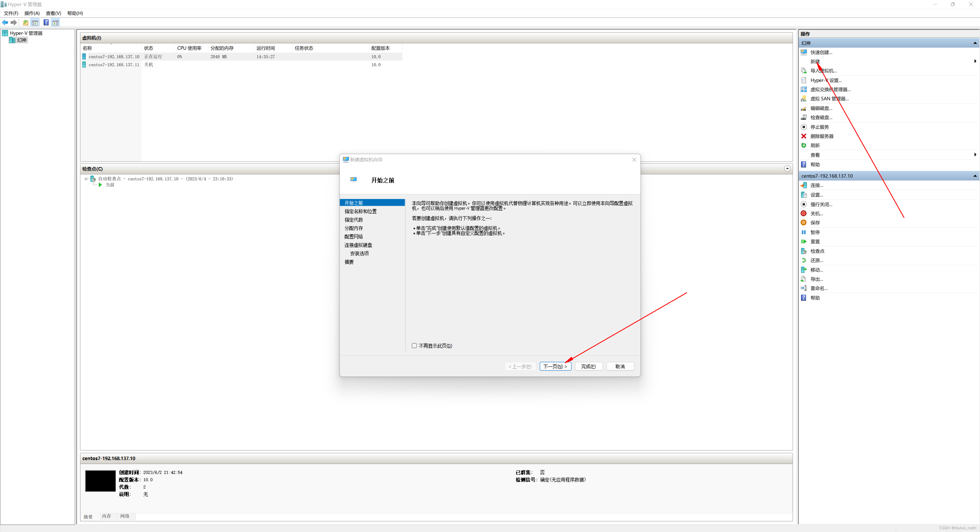The height and width of the screenshot is (532, 980).
Task: Collapse the centos7-192.168.137.10 actions section
Action: pyautogui.click(x=975, y=176)
